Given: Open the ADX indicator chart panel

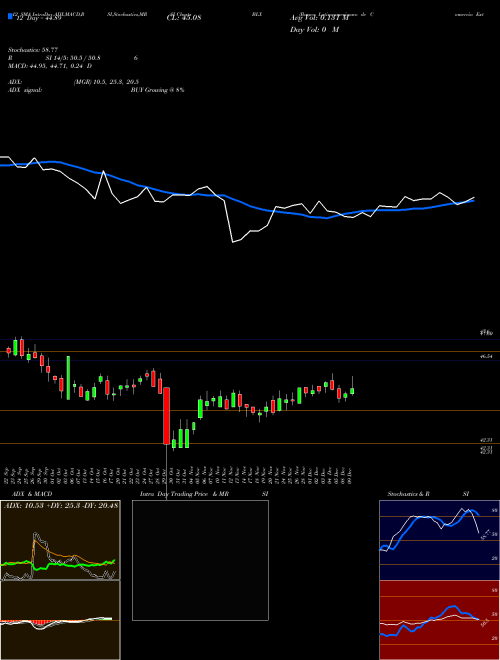Looking at the screenshot, I should (61, 540).
